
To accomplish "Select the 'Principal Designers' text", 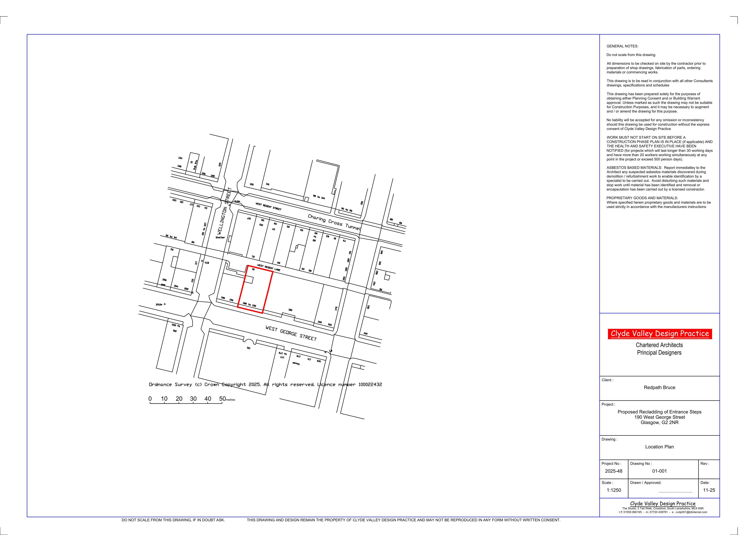I will click(659, 353).
